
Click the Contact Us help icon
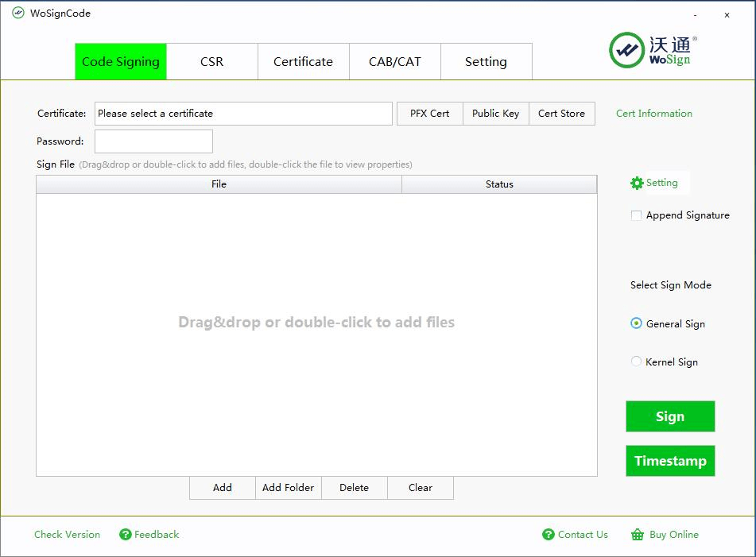pyautogui.click(x=549, y=535)
